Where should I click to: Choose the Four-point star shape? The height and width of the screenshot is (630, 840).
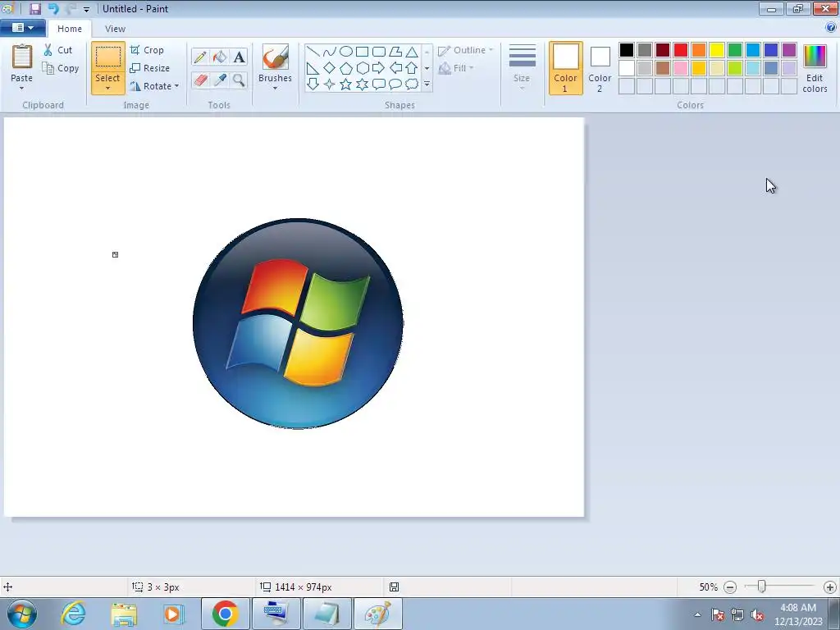(x=330, y=84)
